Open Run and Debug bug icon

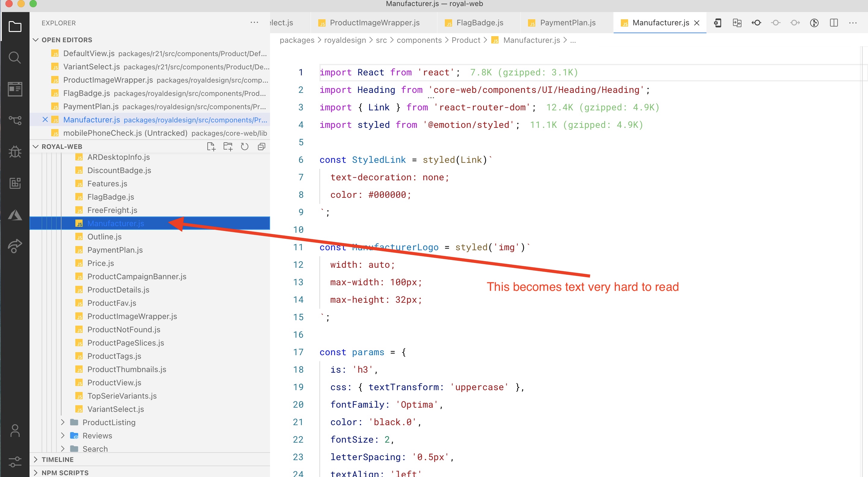coord(15,151)
